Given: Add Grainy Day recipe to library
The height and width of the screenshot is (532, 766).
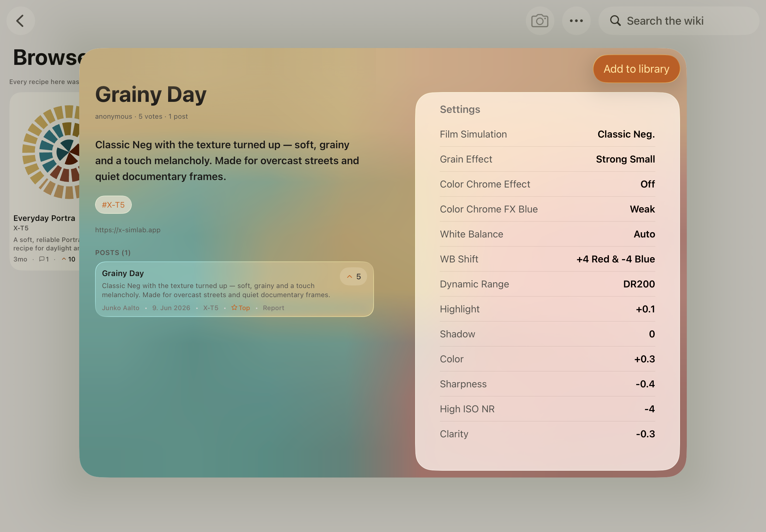Looking at the screenshot, I should click(636, 69).
